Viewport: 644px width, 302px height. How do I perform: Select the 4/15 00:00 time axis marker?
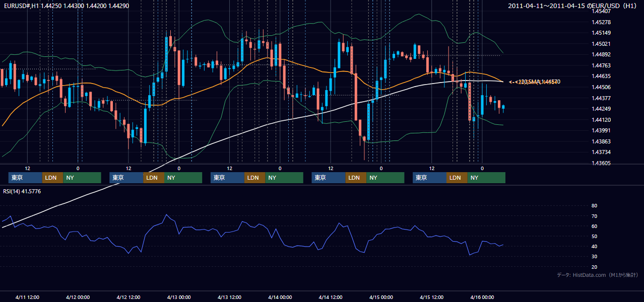click(x=381, y=297)
